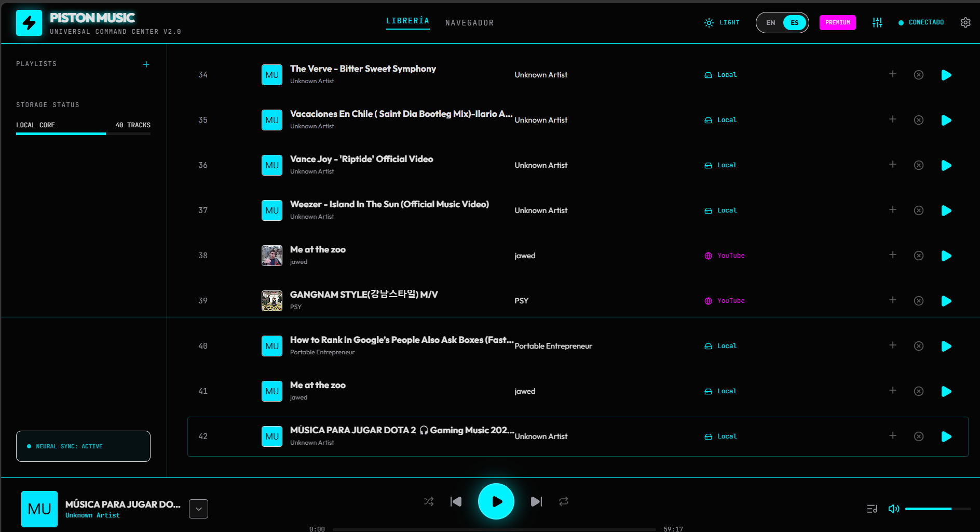Click the Premium button
Screen dimensions: 980x532
point(837,22)
